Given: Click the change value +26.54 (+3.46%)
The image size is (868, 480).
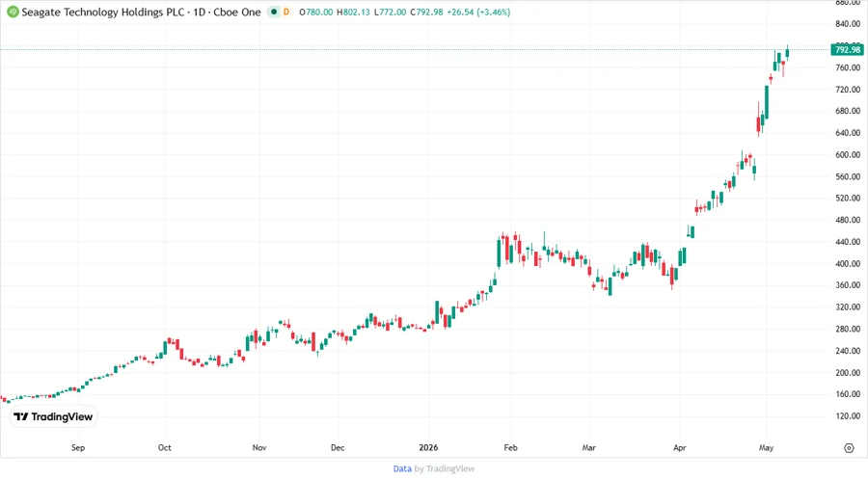Looking at the screenshot, I should (x=478, y=13).
